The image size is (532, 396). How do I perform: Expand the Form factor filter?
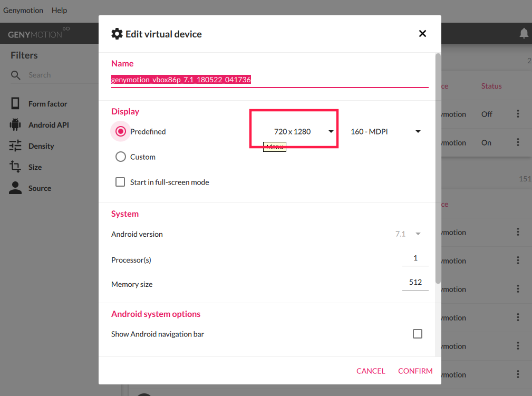click(47, 104)
